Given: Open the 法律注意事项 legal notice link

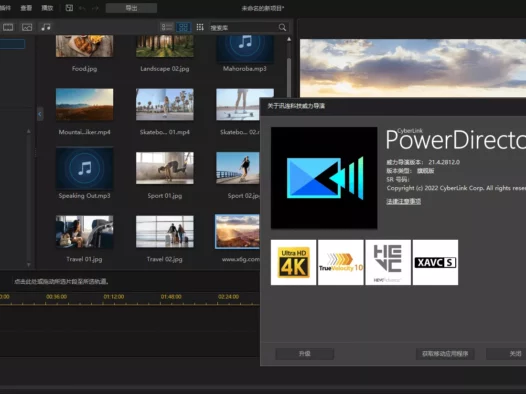Looking at the screenshot, I should pyautogui.click(x=404, y=201).
